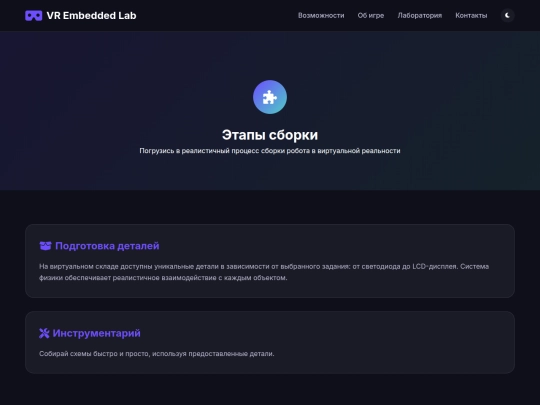Click the hero subtitle starting with Погрузись
540x405 pixels.
270,151
